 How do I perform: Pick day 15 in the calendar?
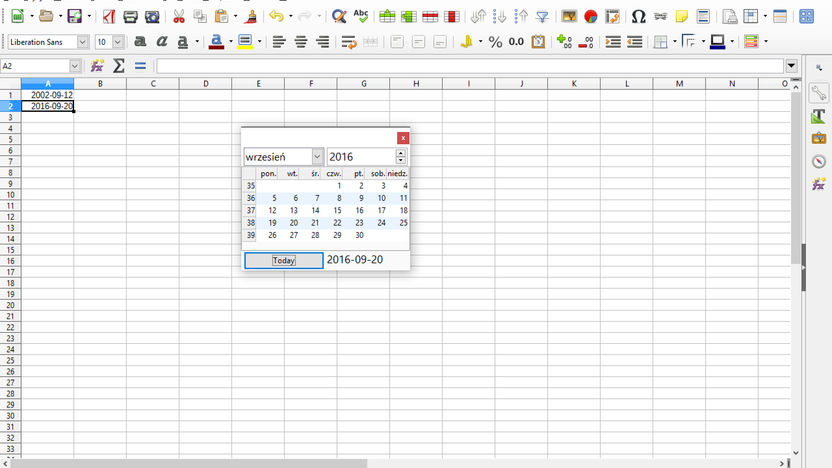337,211
